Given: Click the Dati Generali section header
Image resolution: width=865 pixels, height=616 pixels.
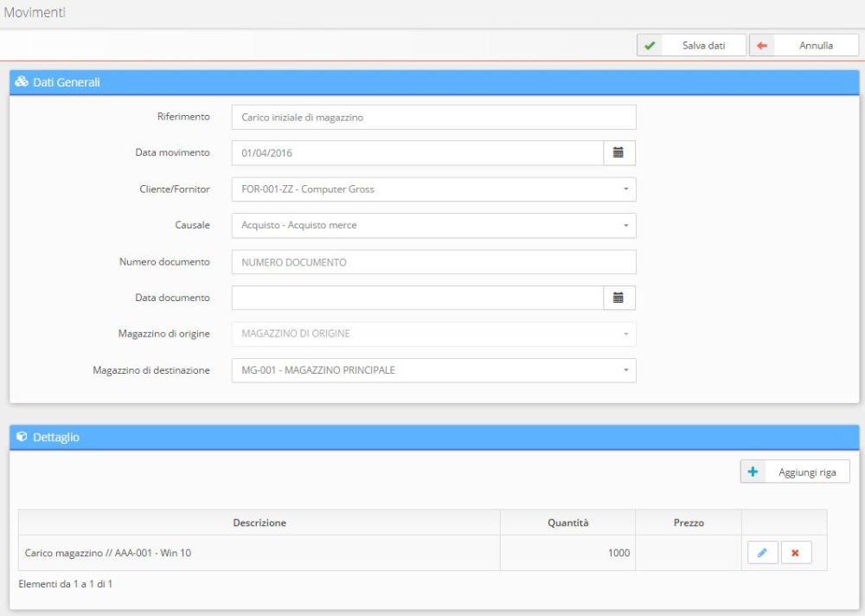Looking at the screenshot, I should click(x=434, y=82).
